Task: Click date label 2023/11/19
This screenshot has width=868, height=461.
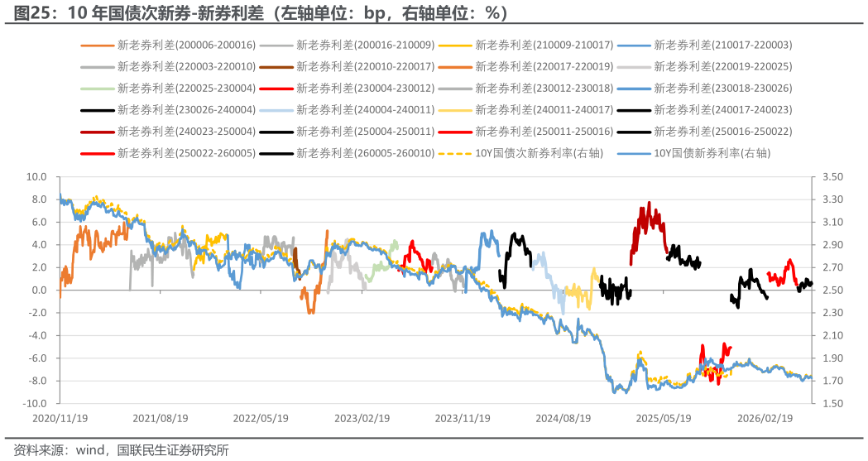Action: coord(463,419)
